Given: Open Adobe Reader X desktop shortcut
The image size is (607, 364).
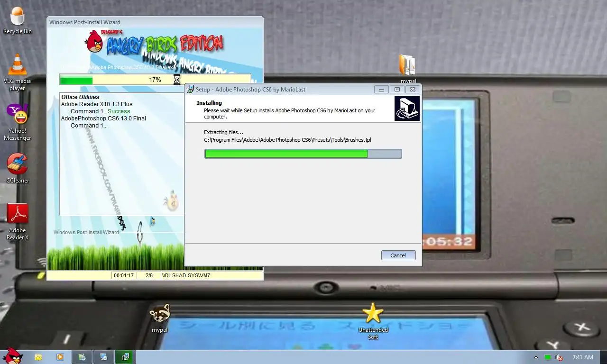Looking at the screenshot, I should pos(18,222).
